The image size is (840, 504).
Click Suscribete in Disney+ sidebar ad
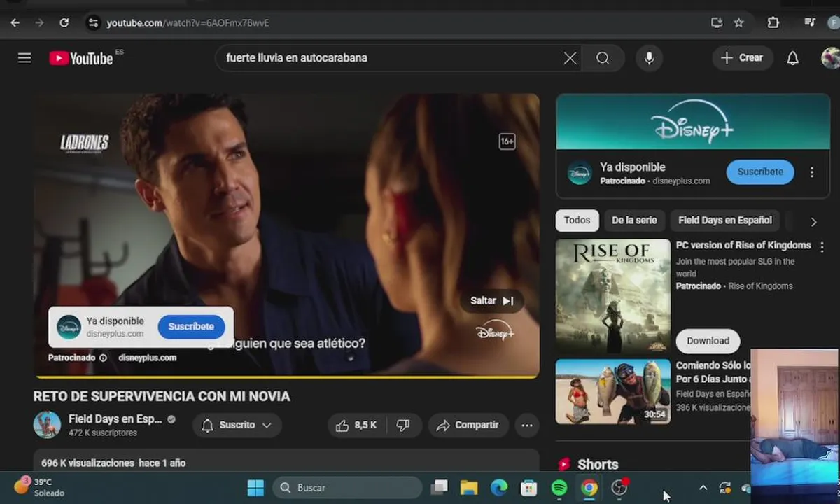760,171
